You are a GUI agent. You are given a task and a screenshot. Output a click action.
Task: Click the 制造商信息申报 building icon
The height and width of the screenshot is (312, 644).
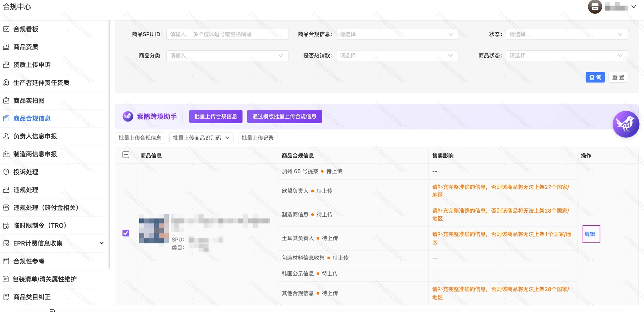coord(6,154)
